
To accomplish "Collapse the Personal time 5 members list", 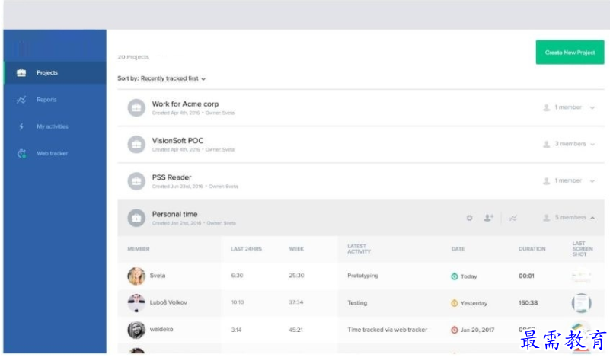I will (592, 218).
